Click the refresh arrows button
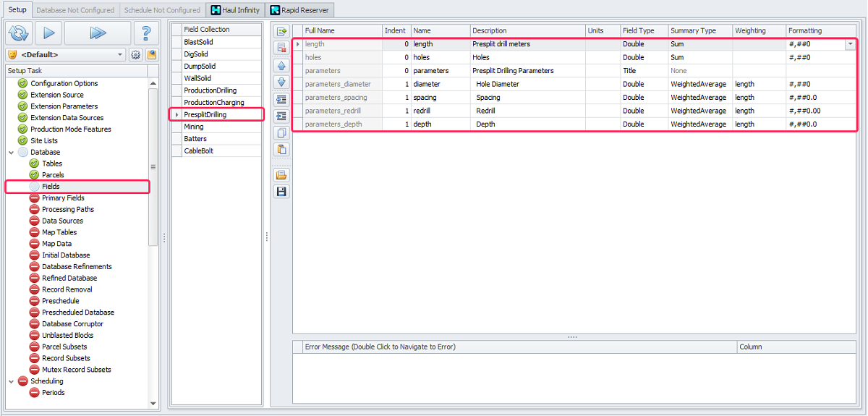Viewport: 868px width, 416px height. 19,33
